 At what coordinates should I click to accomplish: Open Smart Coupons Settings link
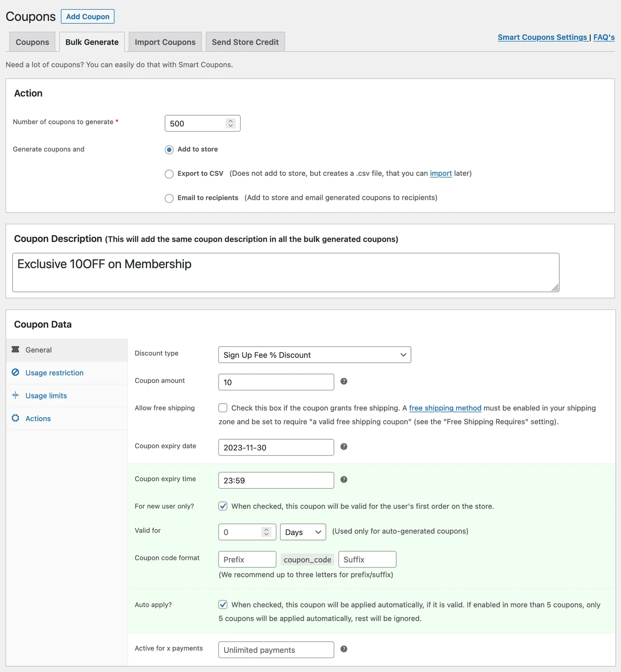tap(543, 37)
